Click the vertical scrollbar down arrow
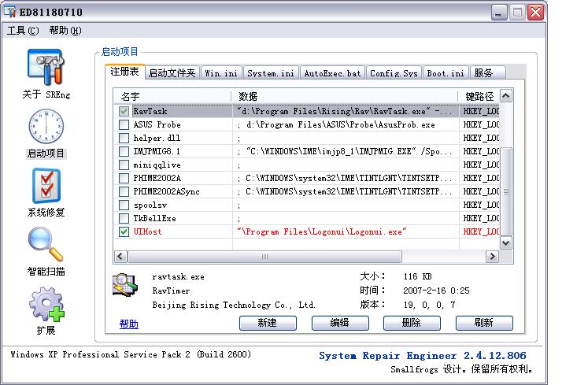Image resolution: width=588 pixels, height=385 pixels. tap(506, 243)
